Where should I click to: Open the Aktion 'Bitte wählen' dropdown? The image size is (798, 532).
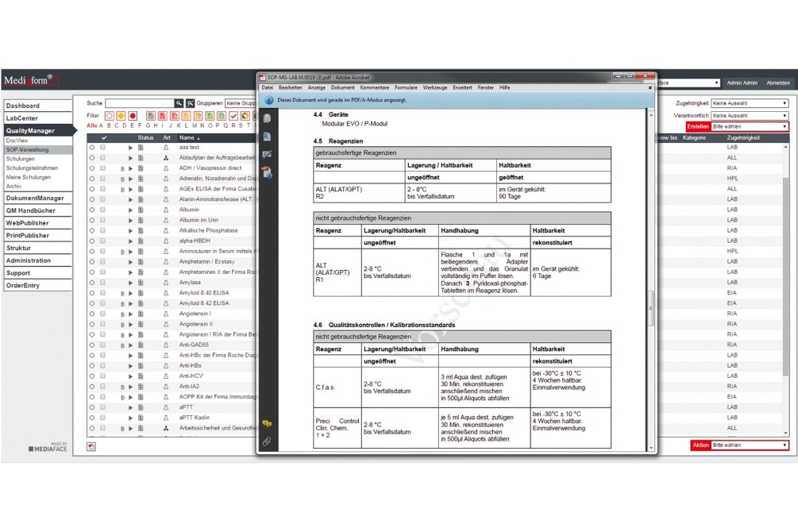coord(750,445)
